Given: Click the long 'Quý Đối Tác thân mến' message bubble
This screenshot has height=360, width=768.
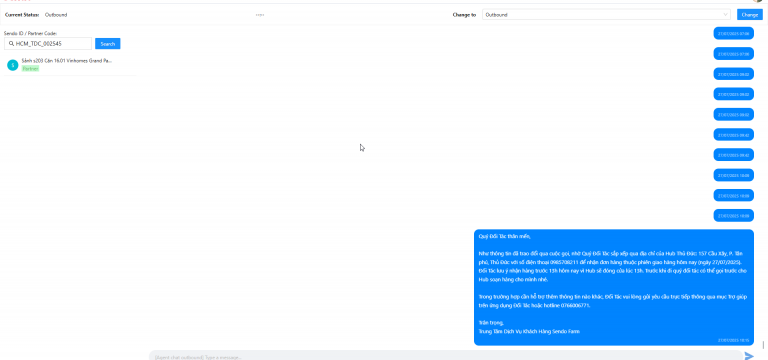Looking at the screenshot, I should pos(614,287).
